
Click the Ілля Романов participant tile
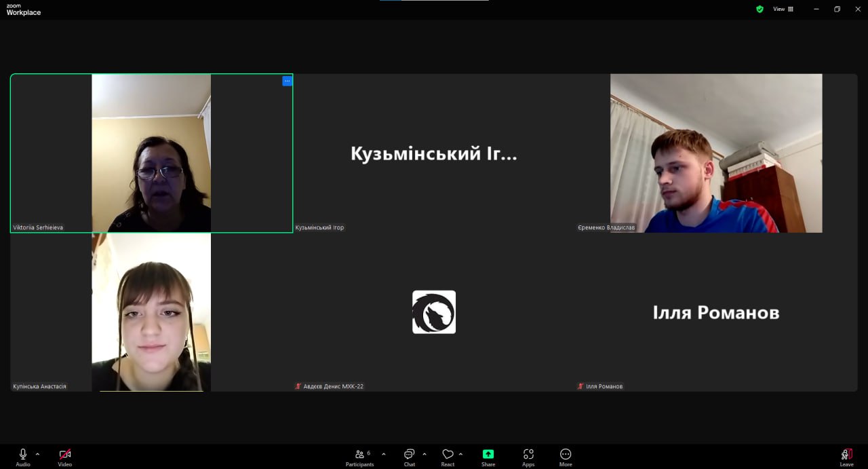[716, 312]
